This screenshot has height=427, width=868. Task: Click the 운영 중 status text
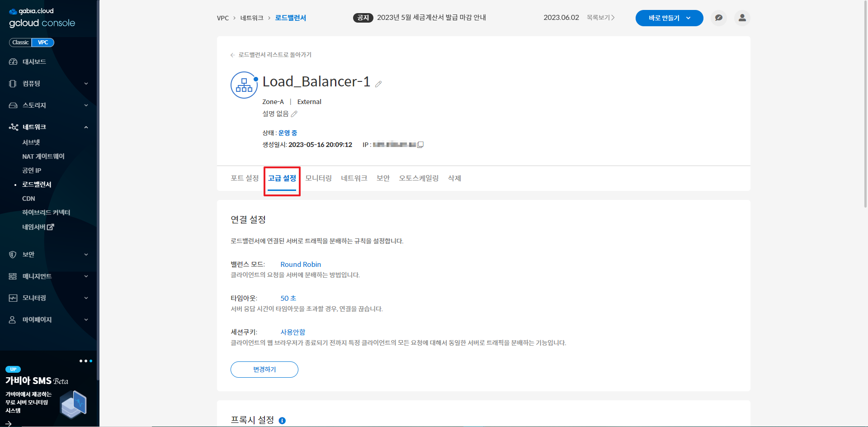(288, 133)
